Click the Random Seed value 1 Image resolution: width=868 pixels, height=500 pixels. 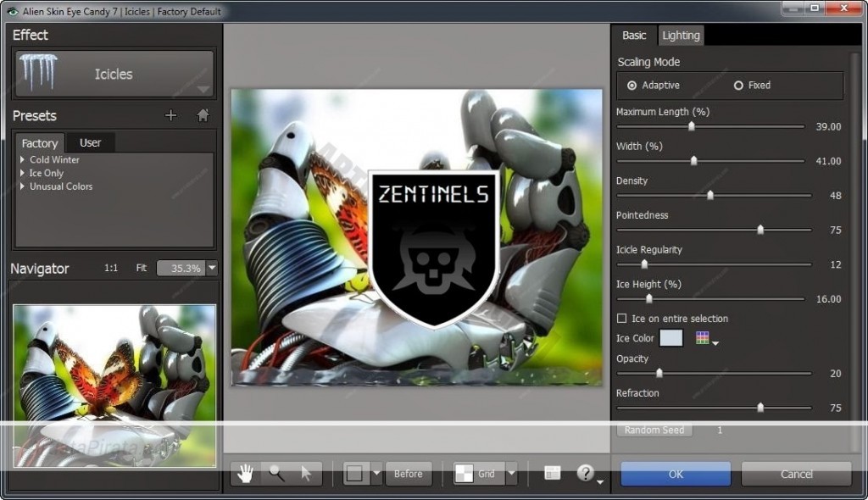point(720,430)
